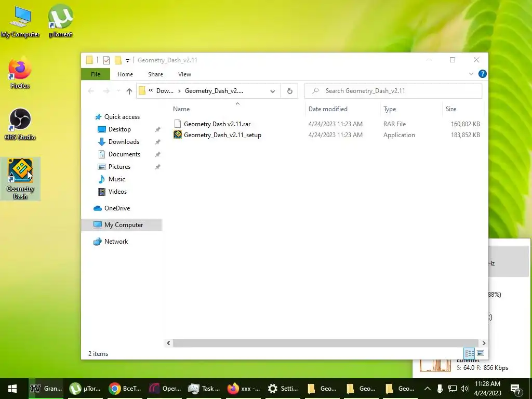The width and height of the screenshot is (532, 399).
Task: Open Task Manager from the taskbar
Action: click(x=204, y=389)
